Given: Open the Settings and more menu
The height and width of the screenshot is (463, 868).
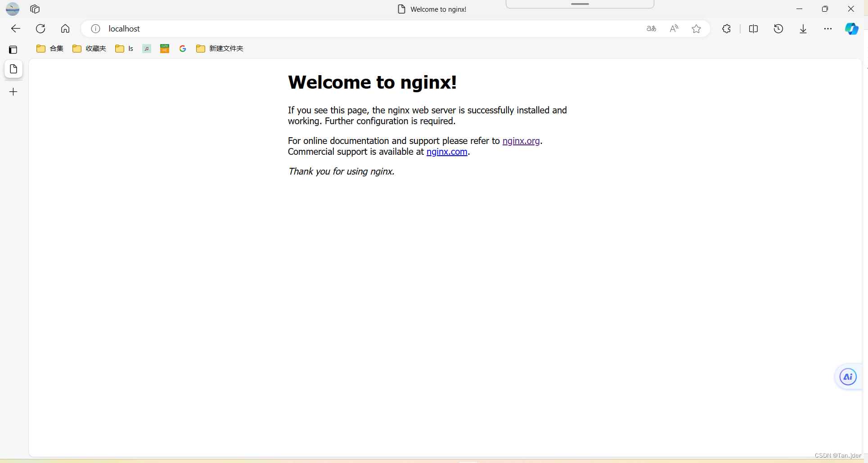Looking at the screenshot, I should (x=828, y=29).
